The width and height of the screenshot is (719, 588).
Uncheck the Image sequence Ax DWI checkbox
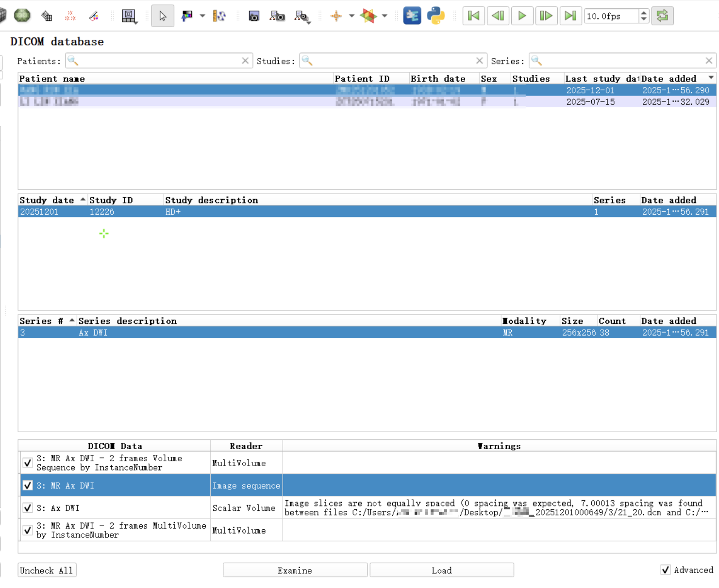(x=28, y=486)
